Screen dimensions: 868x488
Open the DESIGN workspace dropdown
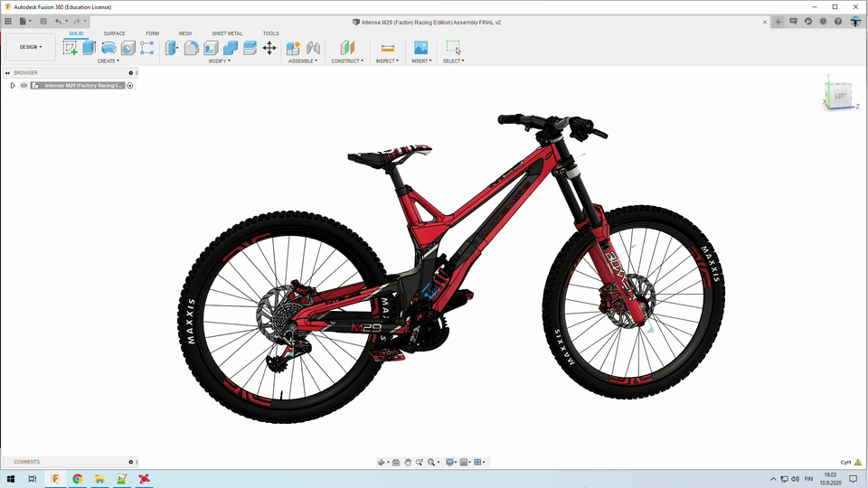[31, 47]
